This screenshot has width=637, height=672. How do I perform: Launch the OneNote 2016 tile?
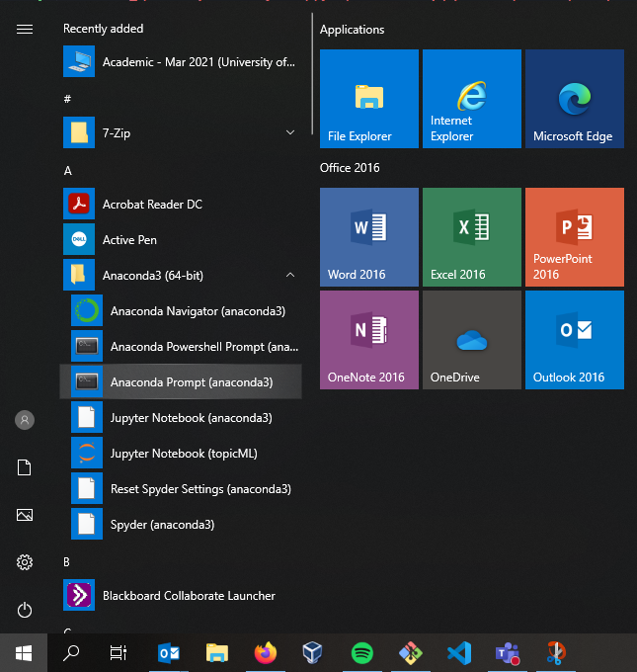[x=369, y=340]
